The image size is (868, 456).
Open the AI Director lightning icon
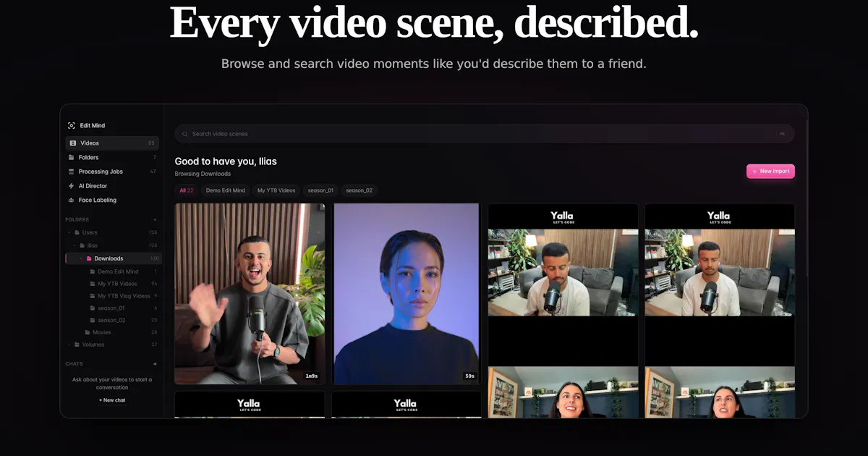(x=71, y=186)
